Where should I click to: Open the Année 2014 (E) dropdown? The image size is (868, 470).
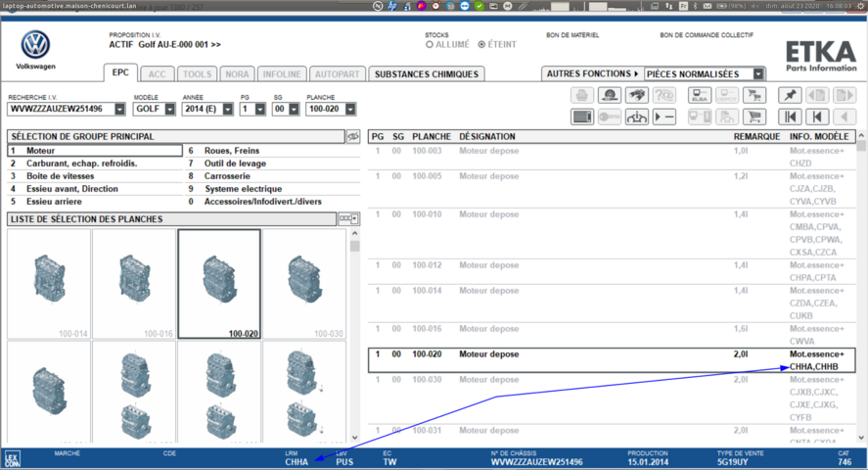[x=227, y=109]
